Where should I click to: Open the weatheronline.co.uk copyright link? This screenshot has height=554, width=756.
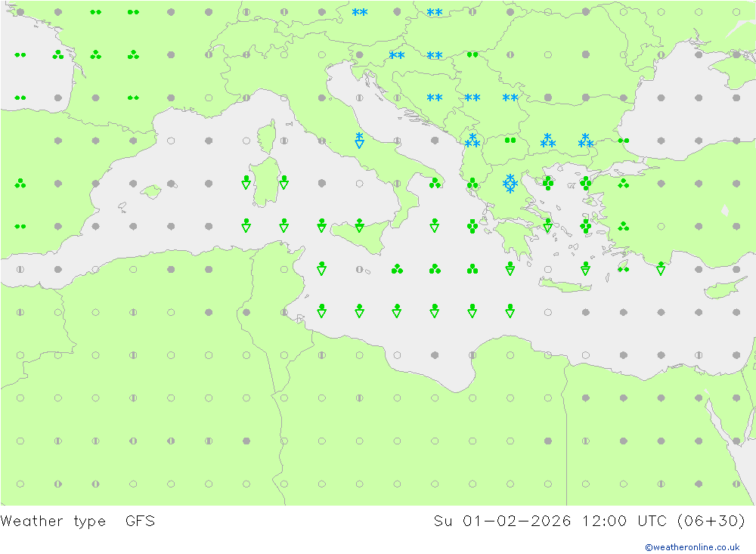pyautogui.click(x=692, y=546)
